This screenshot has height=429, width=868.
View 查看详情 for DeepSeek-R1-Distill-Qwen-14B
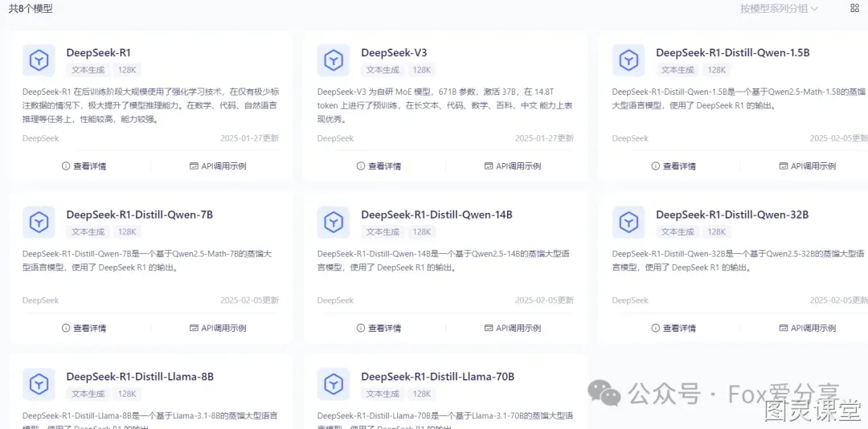379,329
